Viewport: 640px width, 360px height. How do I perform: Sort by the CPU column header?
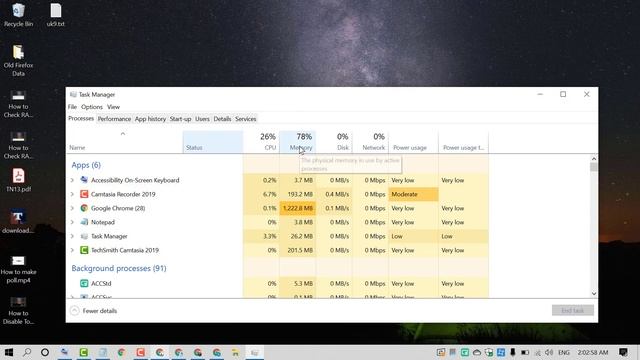coord(261,142)
